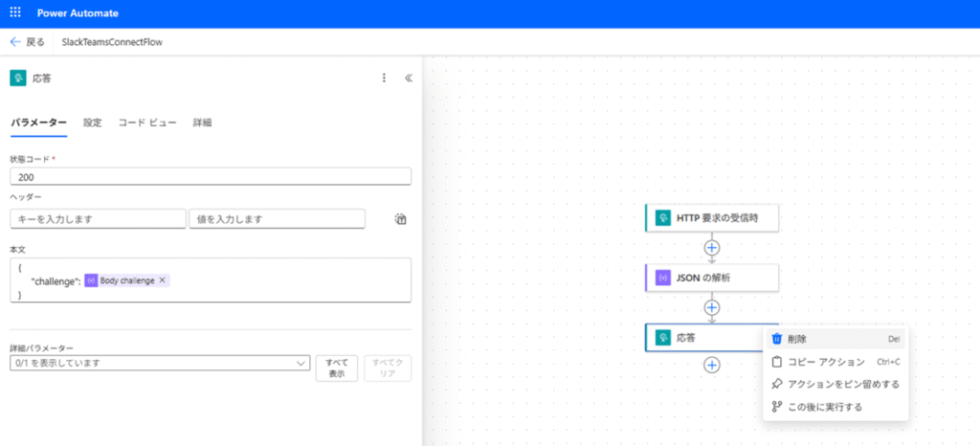Choose アクションをピン留めする from the menu

tap(835, 384)
